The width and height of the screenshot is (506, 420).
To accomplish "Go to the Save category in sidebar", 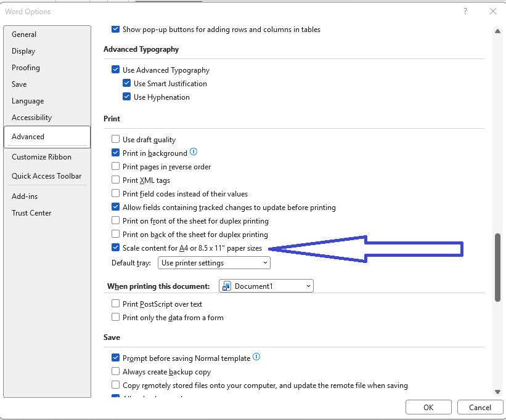I will point(47,84).
